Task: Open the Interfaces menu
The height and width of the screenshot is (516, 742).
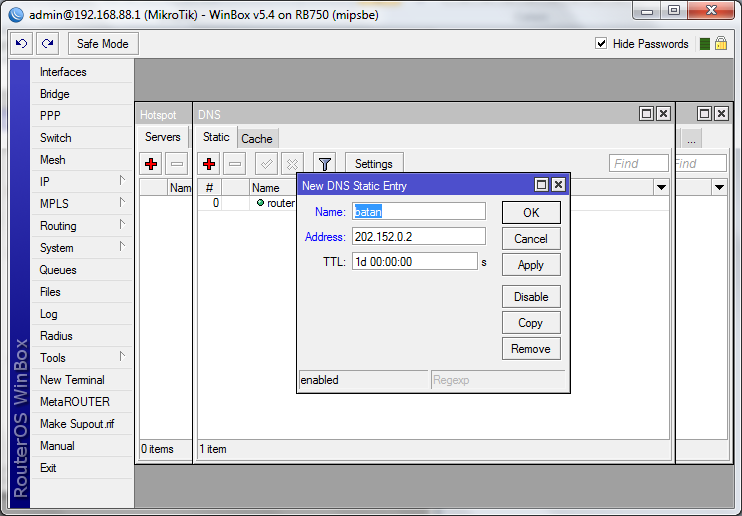Action: pos(81,72)
